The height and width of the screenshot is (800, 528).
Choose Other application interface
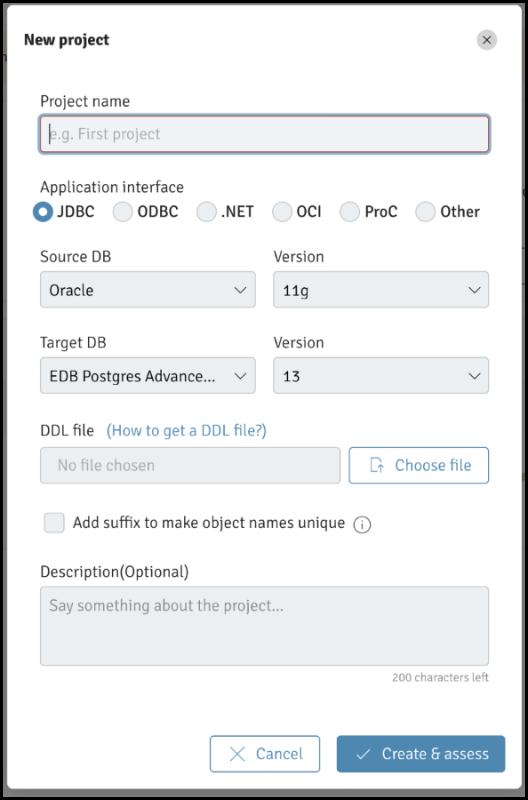pyautogui.click(x=425, y=212)
